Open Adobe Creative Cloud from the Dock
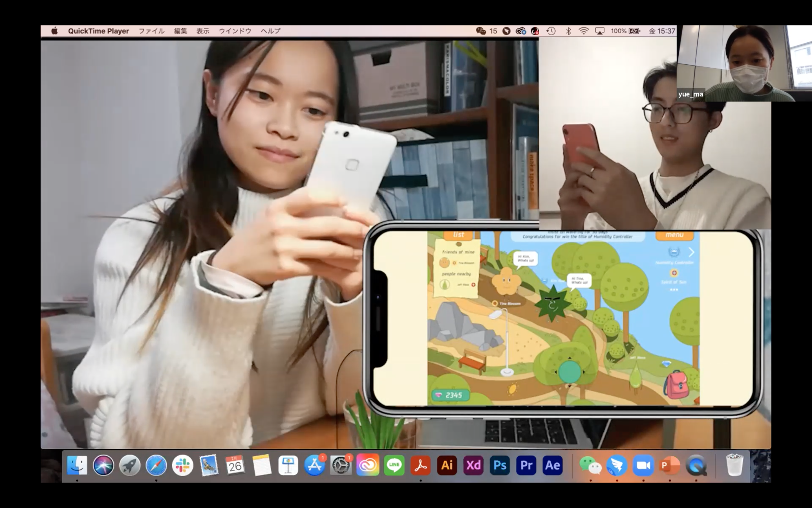 point(368,465)
